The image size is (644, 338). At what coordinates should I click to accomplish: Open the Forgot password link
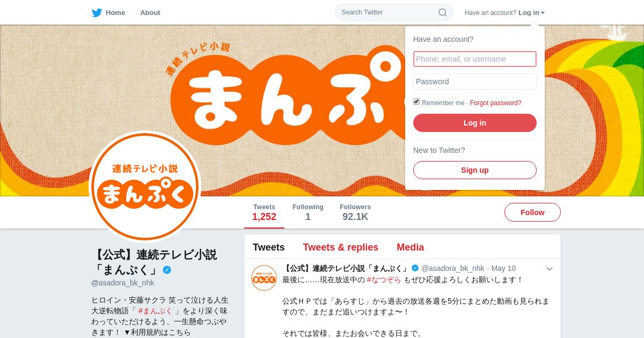pos(495,103)
